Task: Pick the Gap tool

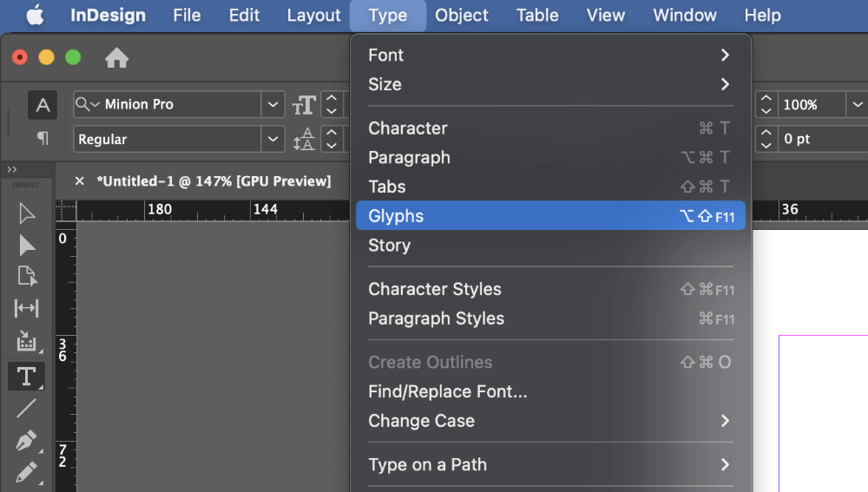Action: click(x=27, y=308)
